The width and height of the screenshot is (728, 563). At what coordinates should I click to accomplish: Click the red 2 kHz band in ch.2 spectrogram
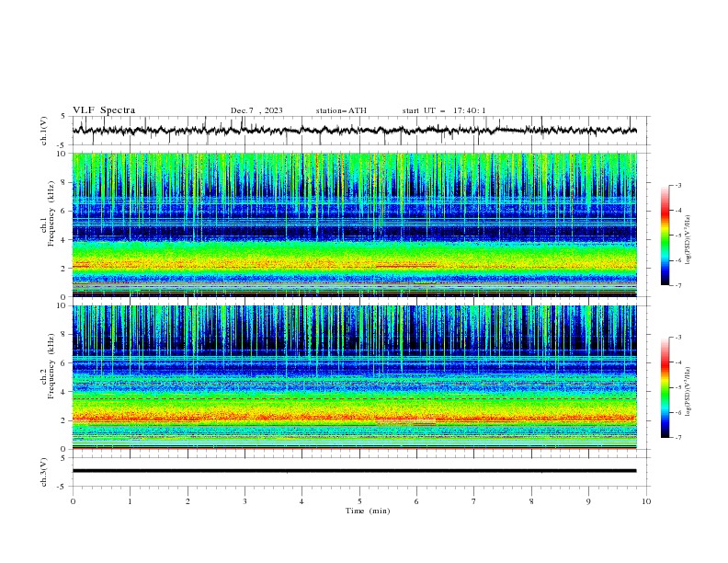pyautogui.click(x=354, y=418)
